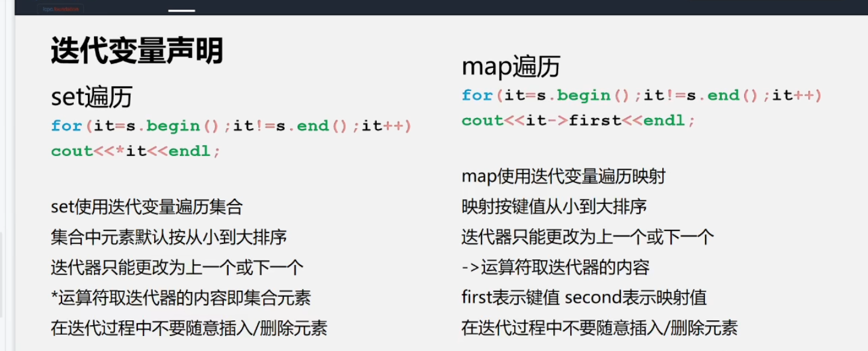The width and height of the screenshot is (868, 351).
Task: Click the cout<<*it<<endl code line
Action: (x=136, y=151)
